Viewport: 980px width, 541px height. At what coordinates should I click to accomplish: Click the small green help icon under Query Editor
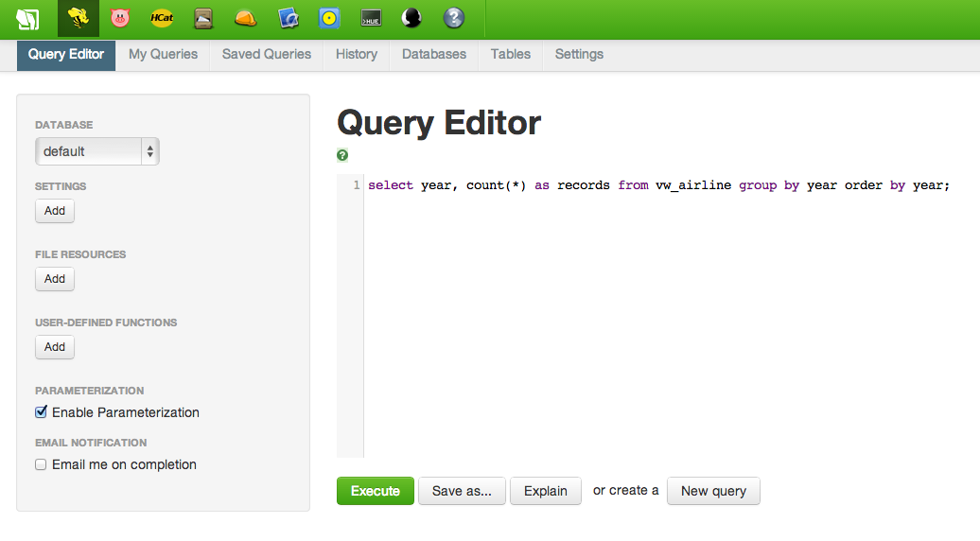point(342,155)
